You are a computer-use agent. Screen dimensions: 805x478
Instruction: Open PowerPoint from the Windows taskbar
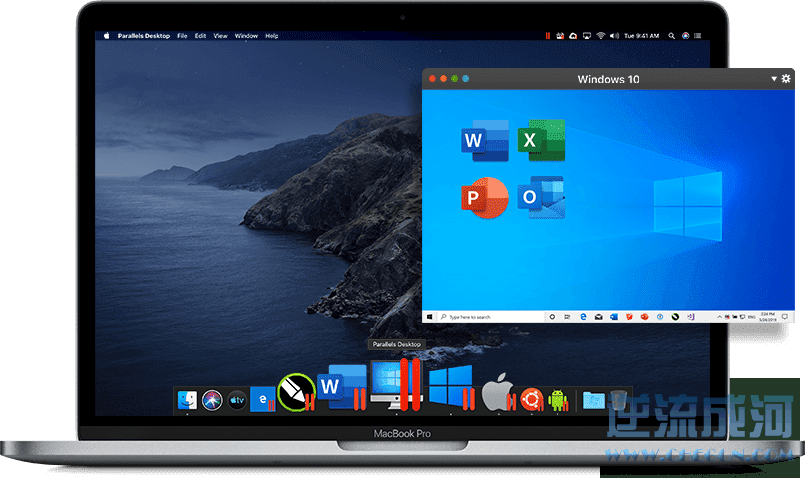644,317
